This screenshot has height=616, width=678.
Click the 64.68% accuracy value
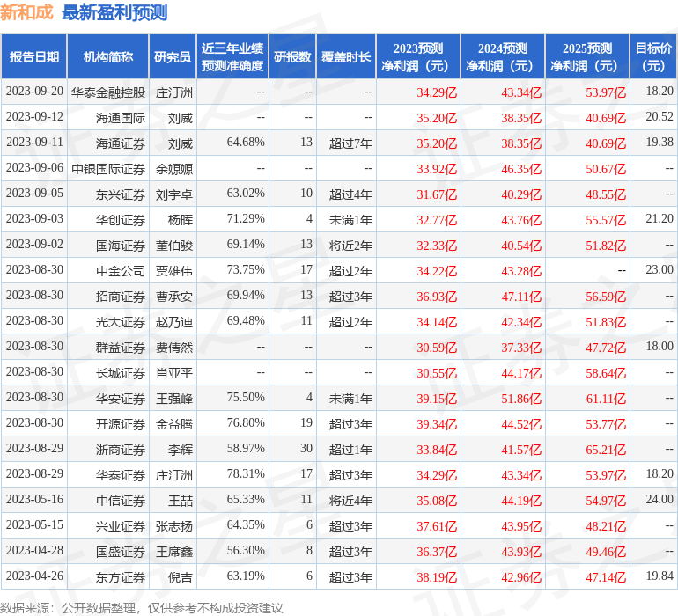tap(246, 143)
